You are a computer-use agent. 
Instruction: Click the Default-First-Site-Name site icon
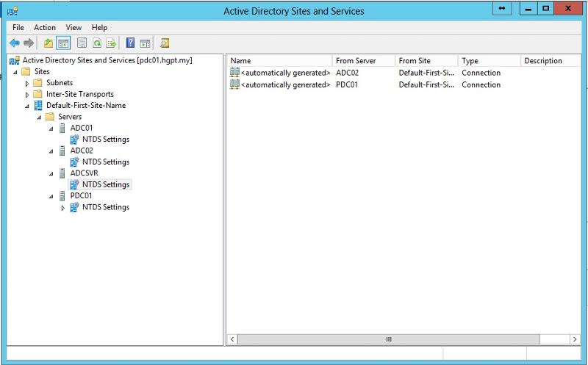(x=38, y=105)
